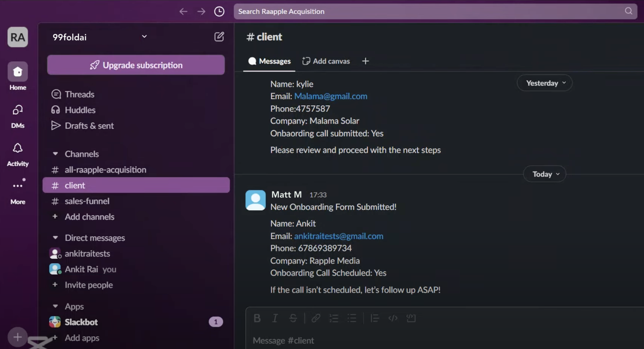Open the Today date dropdown
This screenshot has width=644, height=349.
(545, 174)
